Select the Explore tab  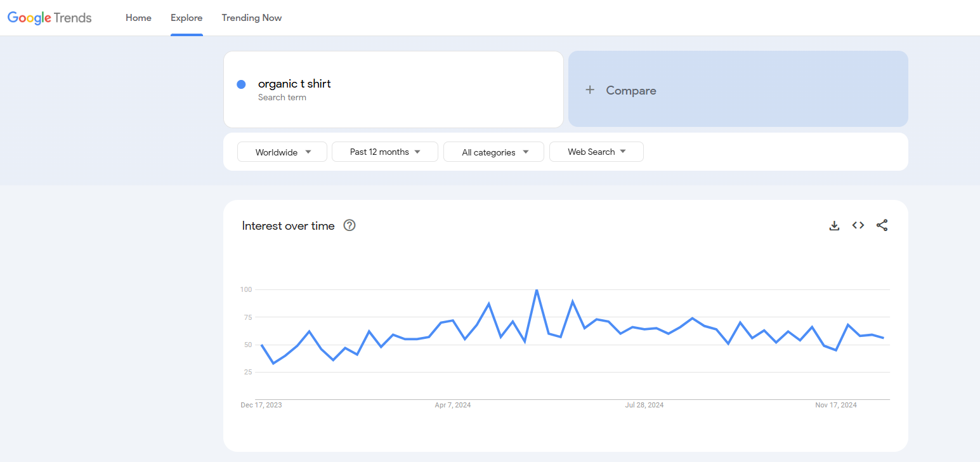186,18
